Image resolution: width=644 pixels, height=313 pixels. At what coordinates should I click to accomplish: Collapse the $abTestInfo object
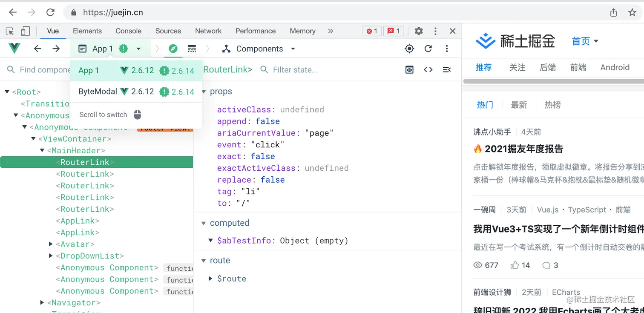coord(210,241)
